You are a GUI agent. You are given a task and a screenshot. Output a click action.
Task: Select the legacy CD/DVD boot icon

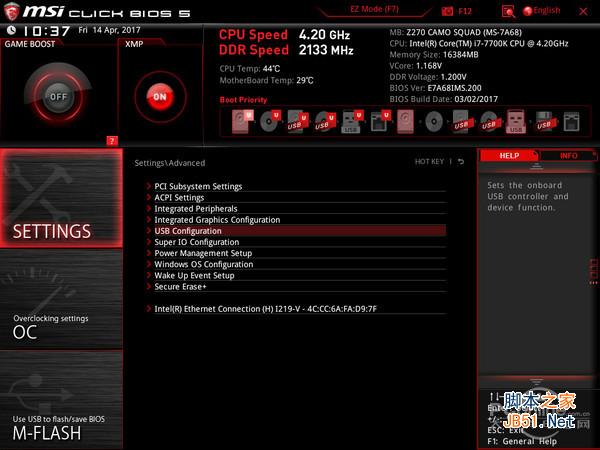click(x=434, y=122)
